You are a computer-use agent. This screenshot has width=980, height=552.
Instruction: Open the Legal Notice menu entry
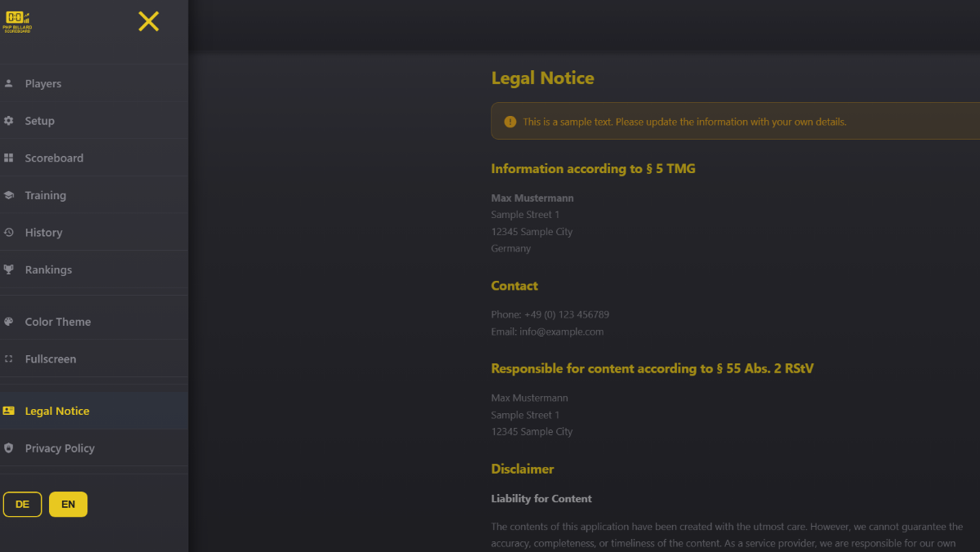pos(57,411)
